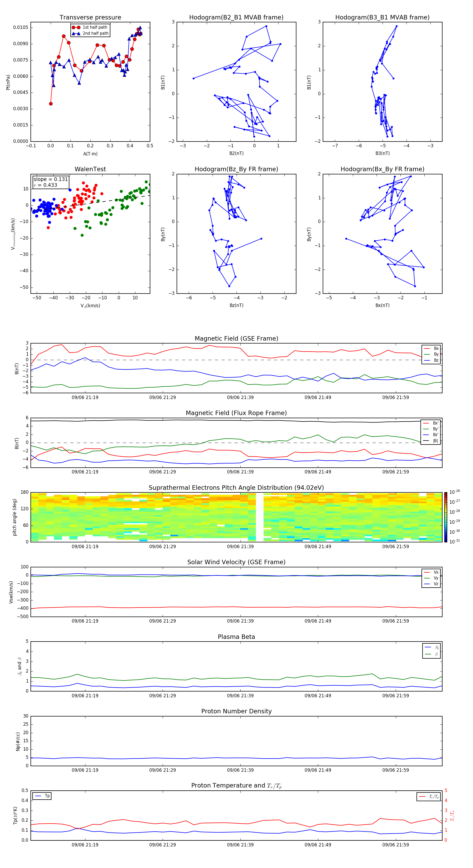473x868 pixels.
Task: Click the '10^-26' colorbar label
Action: pyautogui.click(x=455, y=492)
